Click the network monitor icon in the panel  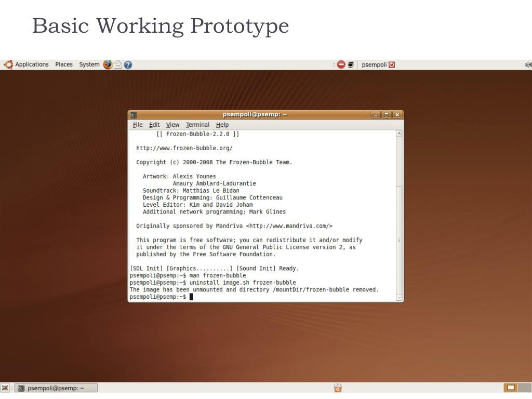[x=351, y=64]
